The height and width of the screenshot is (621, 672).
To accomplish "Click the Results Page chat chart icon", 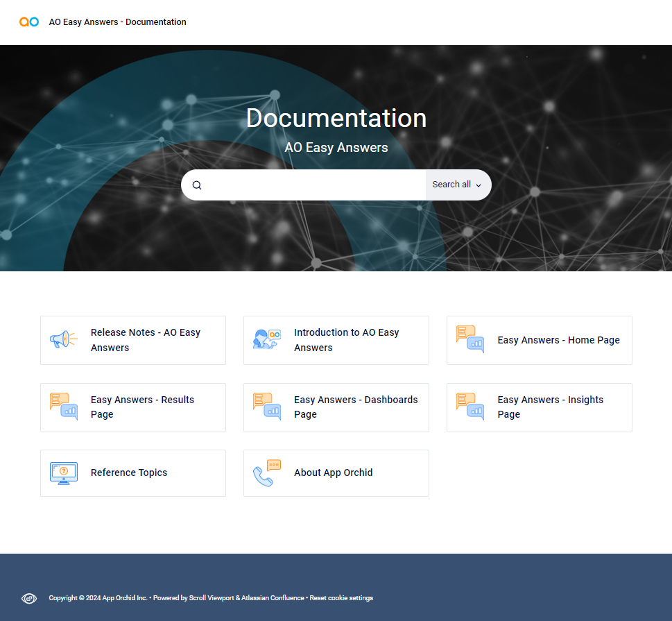I will point(63,407).
